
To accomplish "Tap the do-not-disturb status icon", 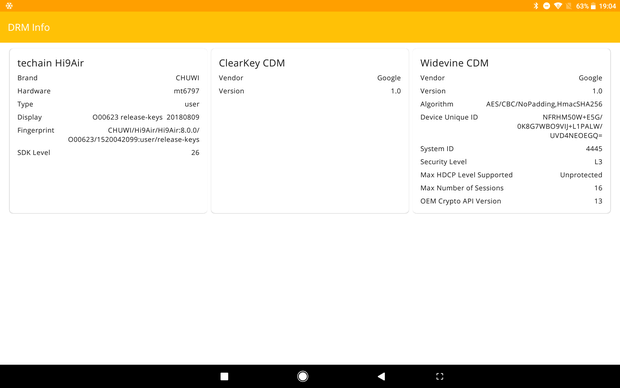I will click(x=546, y=6).
